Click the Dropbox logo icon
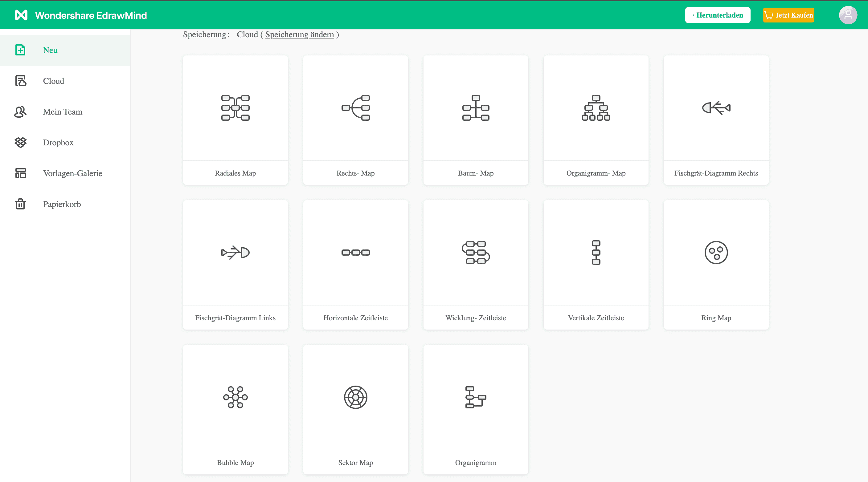This screenshot has height=482, width=868. 21,143
